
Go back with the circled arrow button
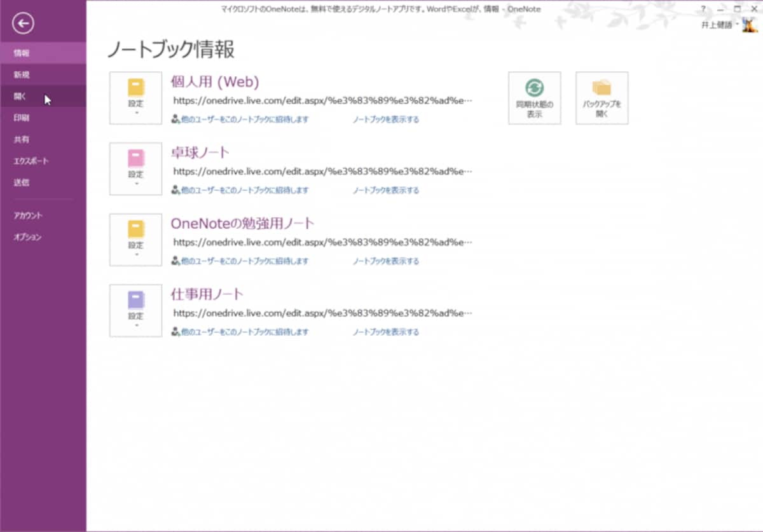pyautogui.click(x=24, y=24)
